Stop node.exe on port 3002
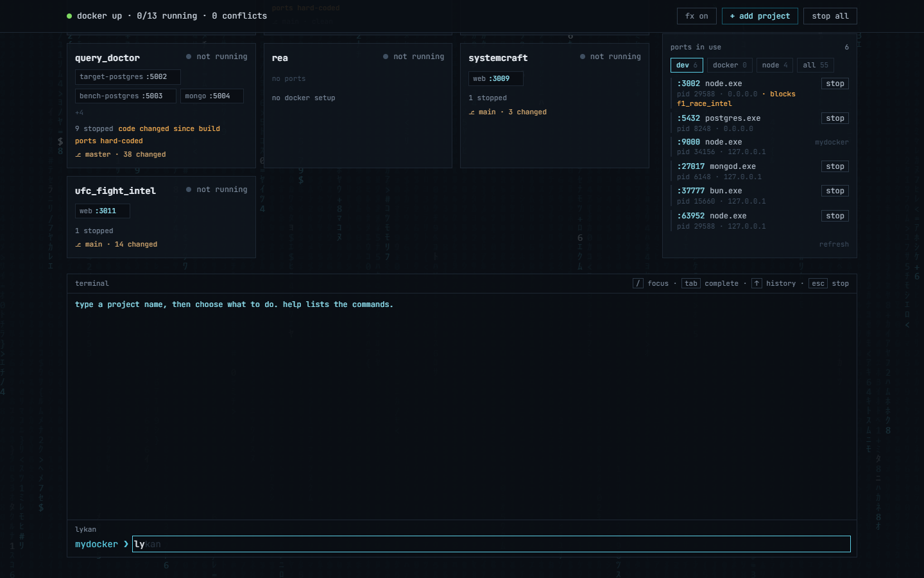Viewport: 924px width, 578px height. [x=835, y=83]
